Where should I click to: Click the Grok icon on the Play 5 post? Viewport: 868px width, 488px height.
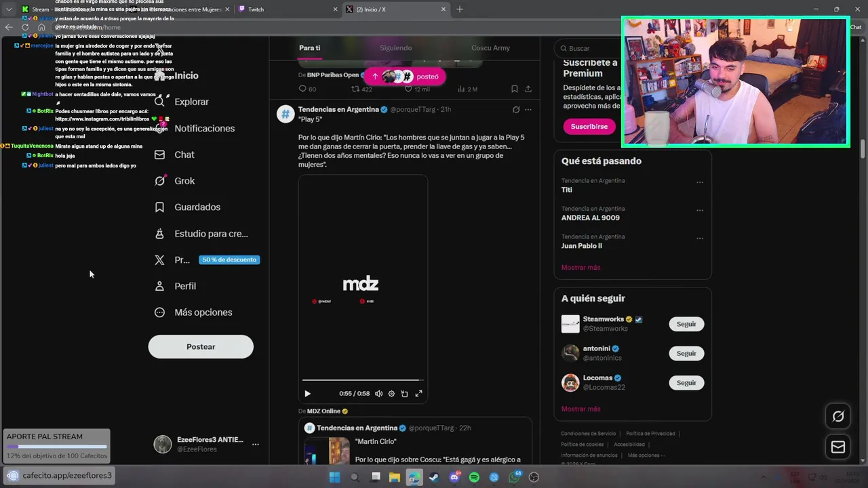[x=516, y=109]
